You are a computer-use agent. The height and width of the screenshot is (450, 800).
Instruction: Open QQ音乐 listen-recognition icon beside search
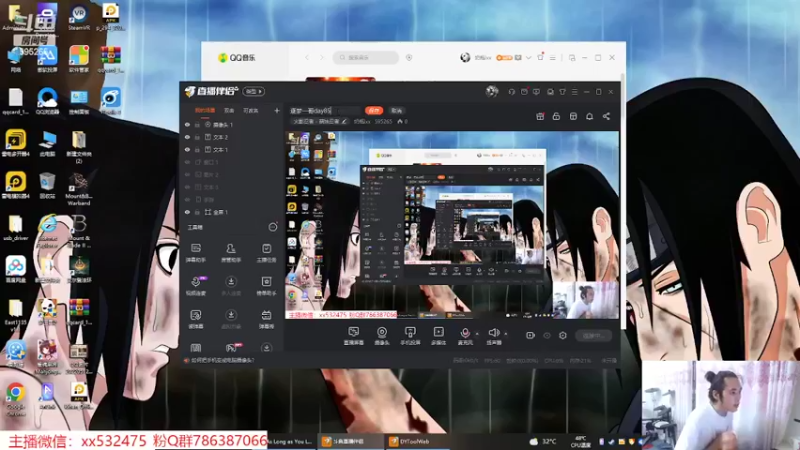(x=409, y=58)
